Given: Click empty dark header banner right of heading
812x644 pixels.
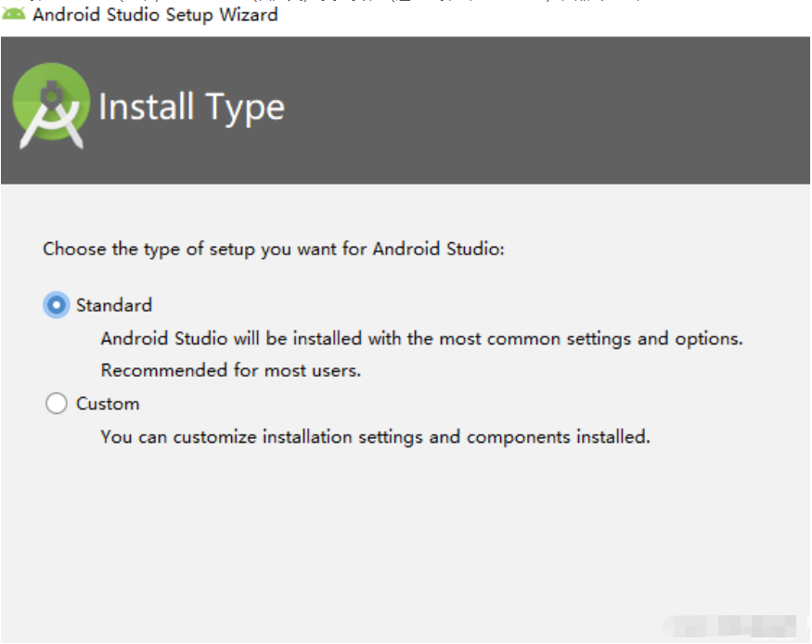Looking at the screenshot, I should (x=557, y=109).
